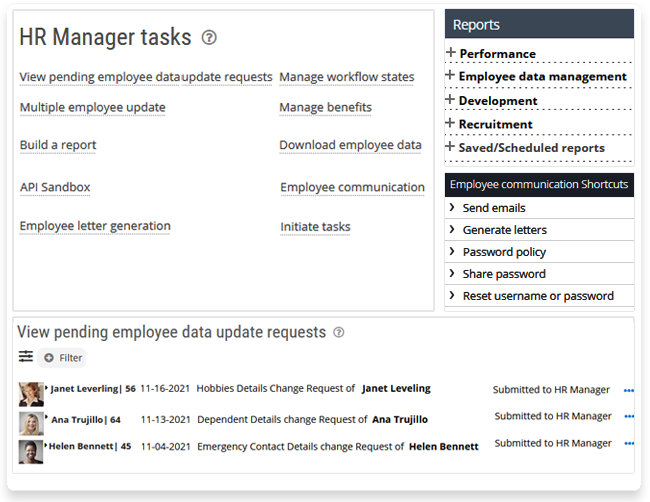Click the date 11-13-2021
The width and height of the screenshot is (650, 502).
tap(165, 420)
